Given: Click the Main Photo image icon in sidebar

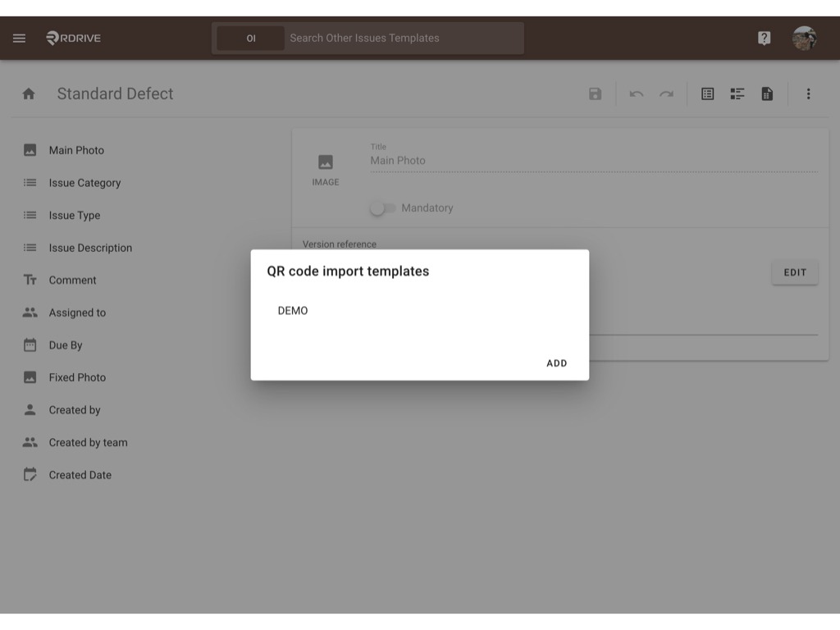Looking at the screenshot, I should coord(30,151).
